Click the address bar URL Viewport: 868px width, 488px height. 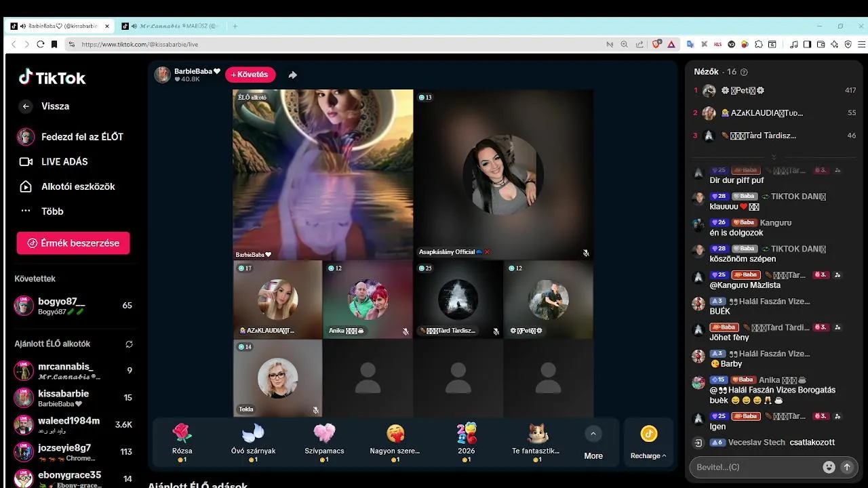[x=140, y=44]
